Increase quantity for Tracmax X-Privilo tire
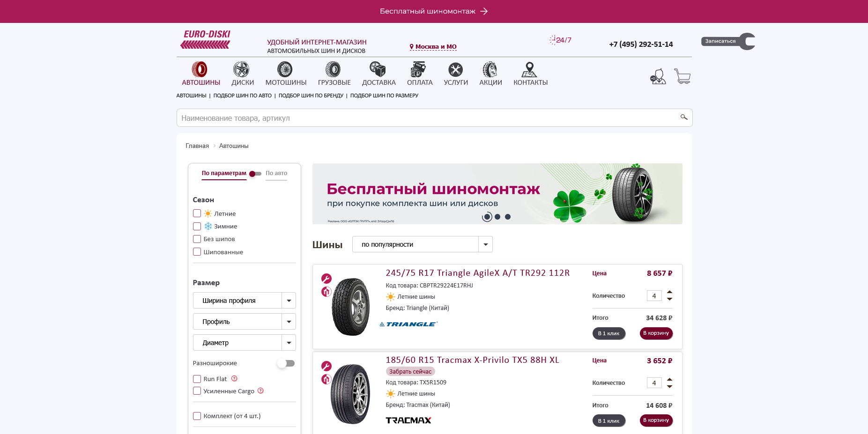The image size is (868, 434). pyautogui.click(x=670, y=380)
